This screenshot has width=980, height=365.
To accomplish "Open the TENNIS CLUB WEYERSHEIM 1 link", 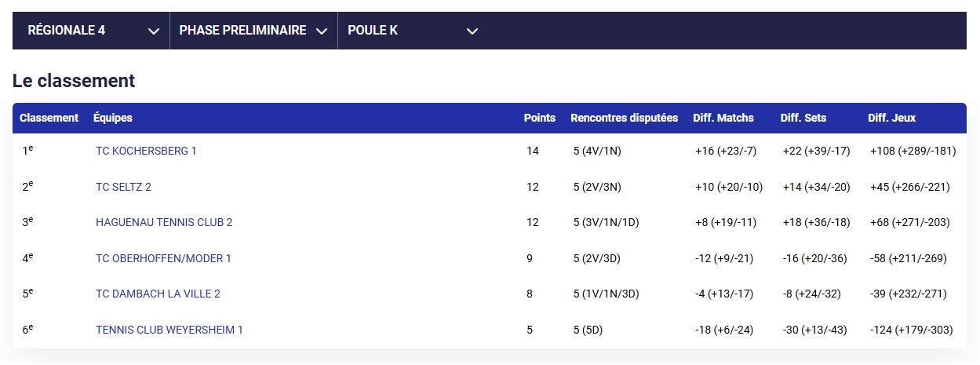I will pyautogui.click(x=169, y=330).
